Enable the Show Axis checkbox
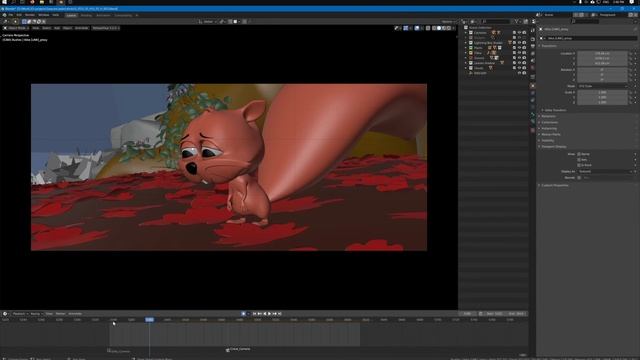Viewport: 640px width, 360px height. [579, 160]
